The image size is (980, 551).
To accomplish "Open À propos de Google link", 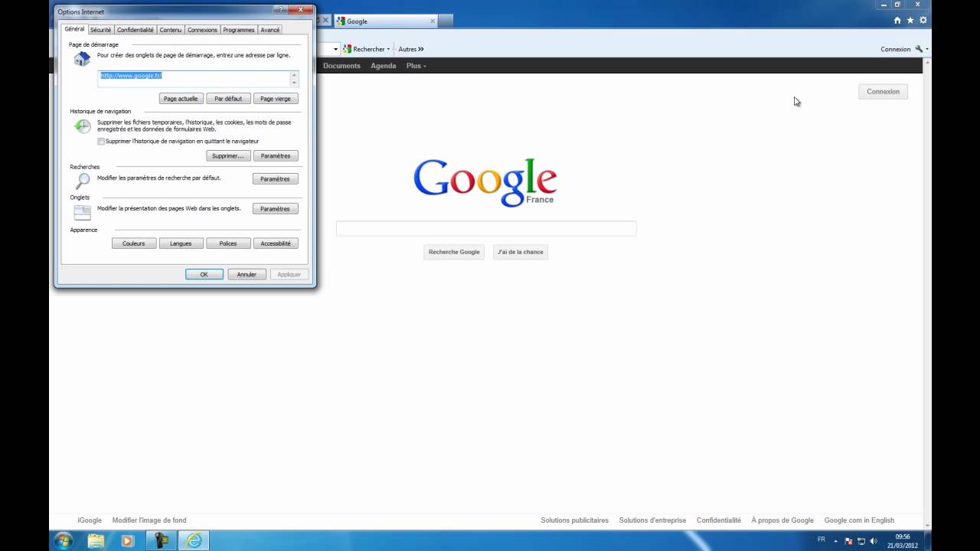I will (x=782, y=520).
